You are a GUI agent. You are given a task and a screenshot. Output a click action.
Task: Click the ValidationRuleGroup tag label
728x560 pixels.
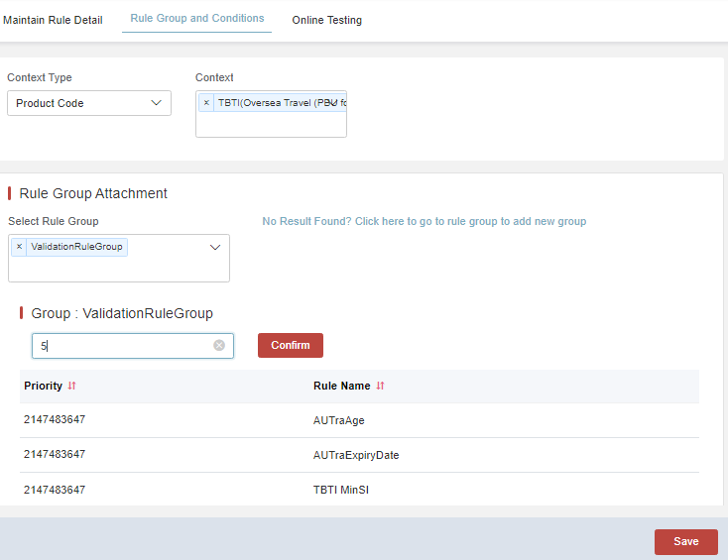click(76, 247)
